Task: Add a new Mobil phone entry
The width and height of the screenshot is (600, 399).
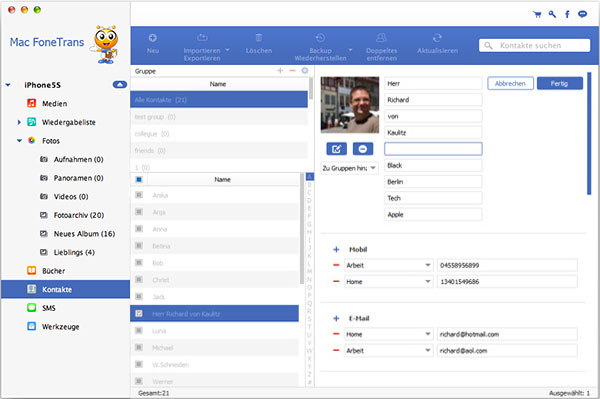Action: 336,249
